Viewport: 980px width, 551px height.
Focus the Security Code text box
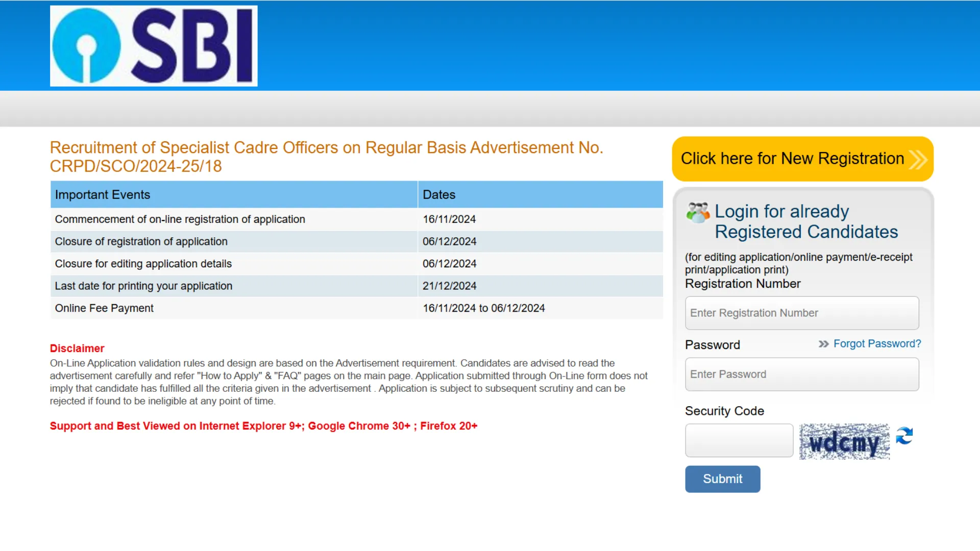[x=739, y=440]
